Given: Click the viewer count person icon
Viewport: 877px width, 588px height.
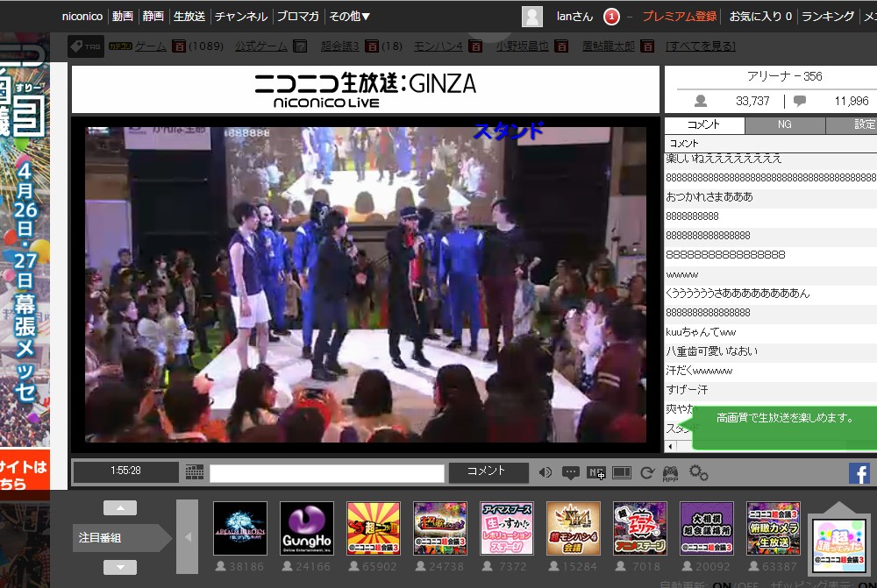Looking at the screenshot, I should coord(700,101).
